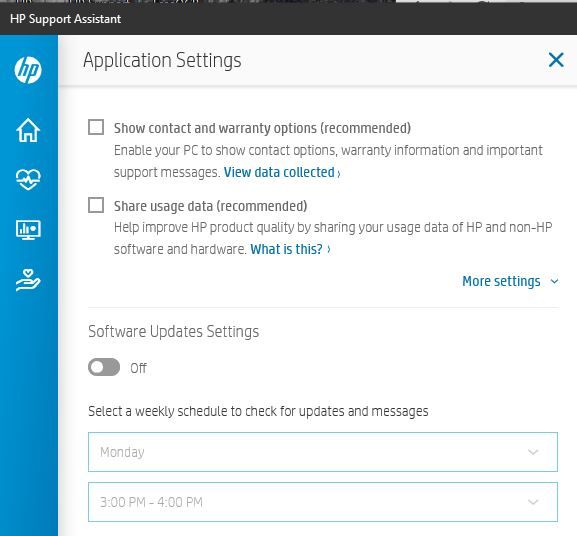Close Application Settings with the X
577x536 pixels.
[x=556, y=60]
